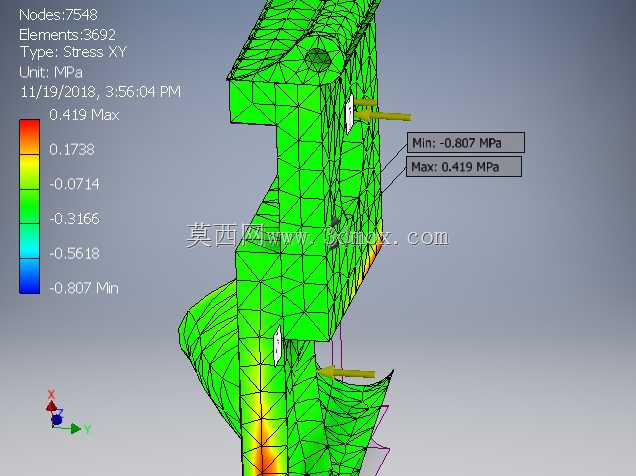Image resolution: width=636 pixels, height=476 pixels.
Task: Click the green Y axis of the triad
Action: point(77,429)
